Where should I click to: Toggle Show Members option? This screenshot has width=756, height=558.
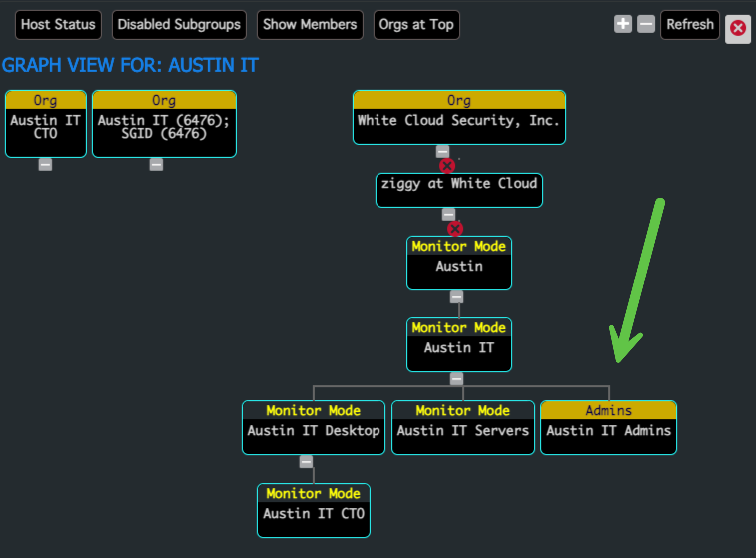click(x=310, y=24)
